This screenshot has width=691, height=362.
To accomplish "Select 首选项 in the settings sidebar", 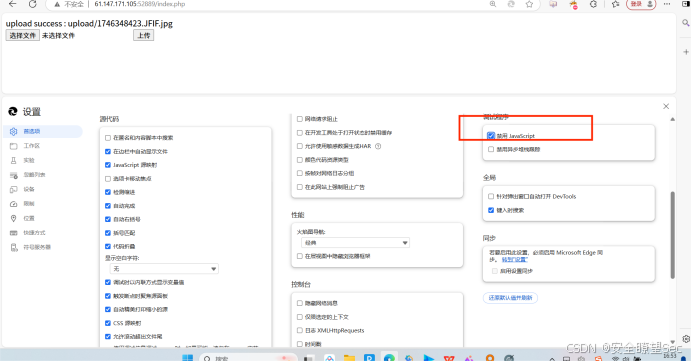I will 43,131.
